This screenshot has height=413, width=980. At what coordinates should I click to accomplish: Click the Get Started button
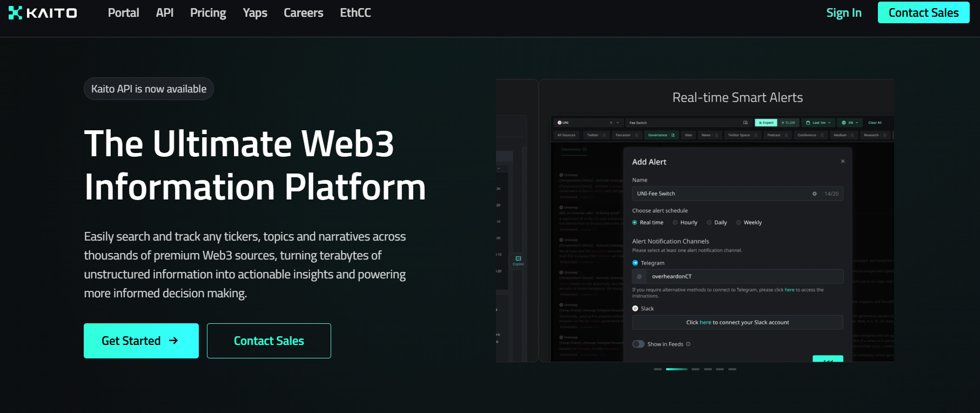pos(141,341)
